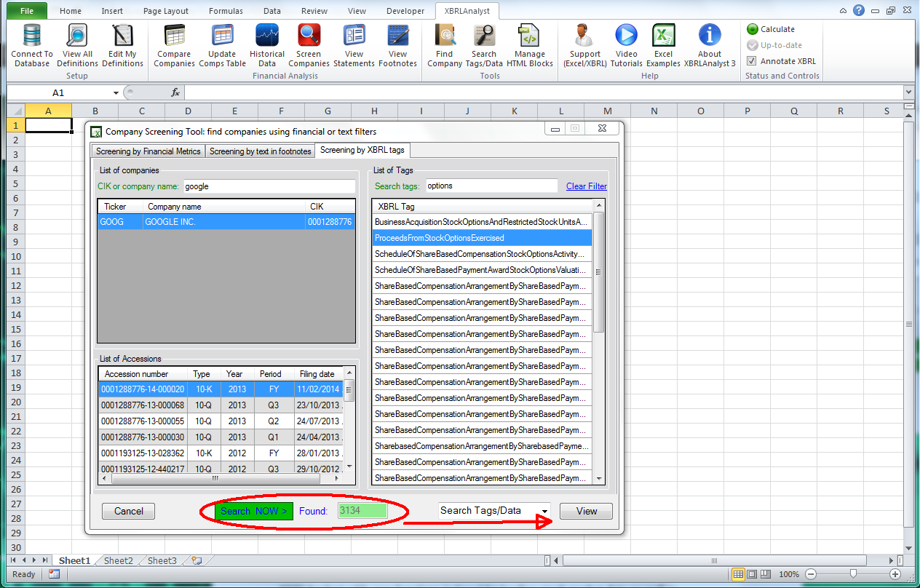920x588 pixels.
Task: Expand the formula bar
Action: (x=907, y=92)
